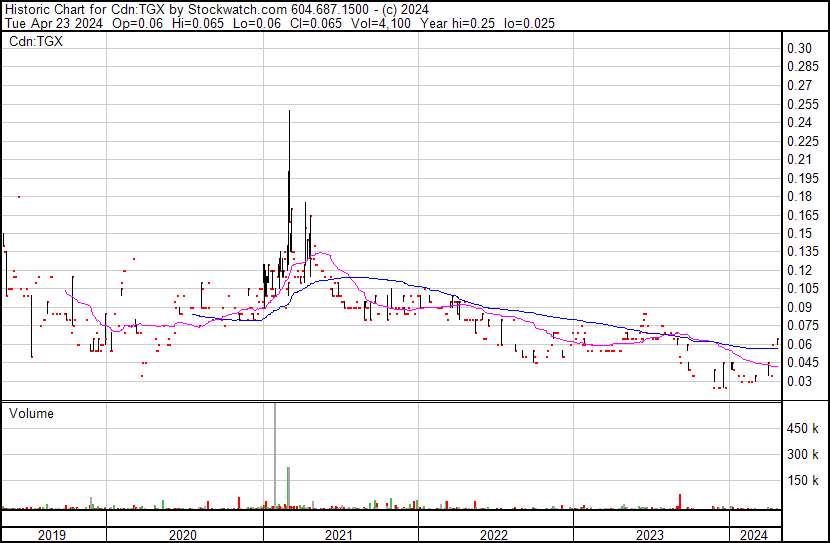The height and width of the screenshot is (543, 830).
Task: Click the 0.06 price axis label
Action: click(x=799, y=344)
